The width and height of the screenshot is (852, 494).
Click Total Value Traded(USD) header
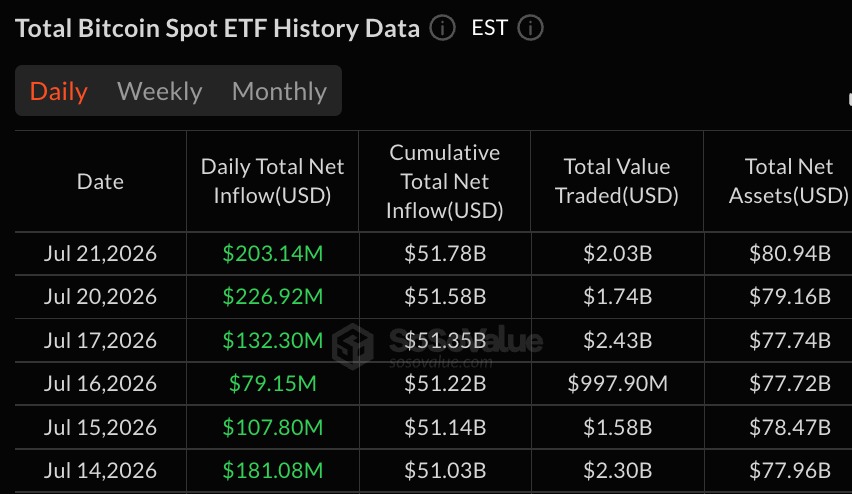(617, 181)
